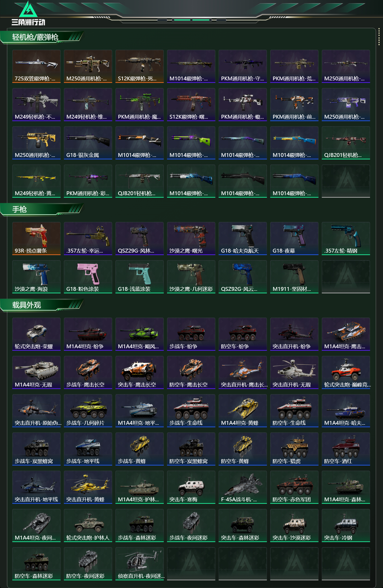
Task: Click the M249轻机枪-黄 yellow skin thumbnail
Action: (x=37, y=181)
